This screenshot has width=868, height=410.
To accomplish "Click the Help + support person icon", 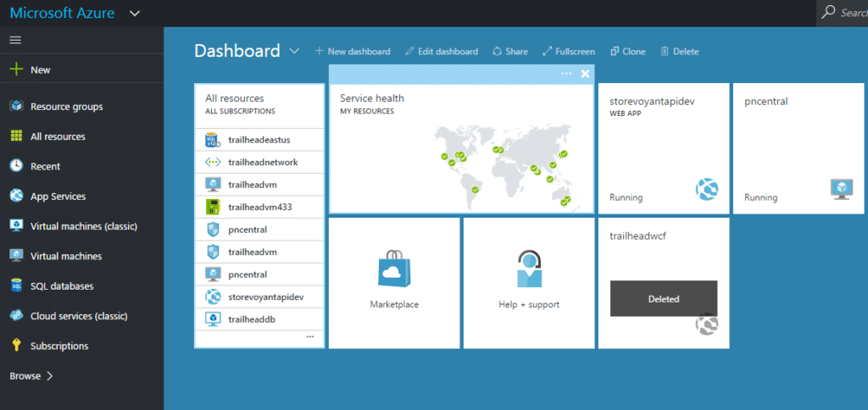I will [x=529, y=269].
